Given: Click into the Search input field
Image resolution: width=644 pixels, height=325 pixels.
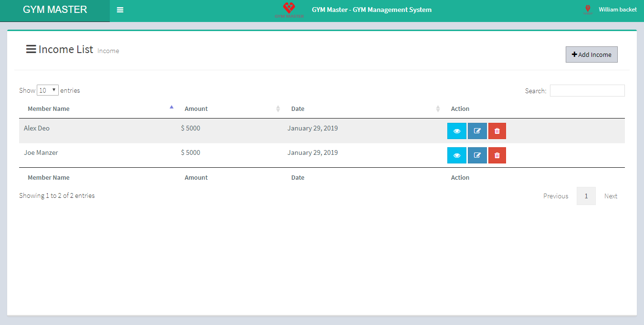Looking at the screenshot, I should [587, 91].
